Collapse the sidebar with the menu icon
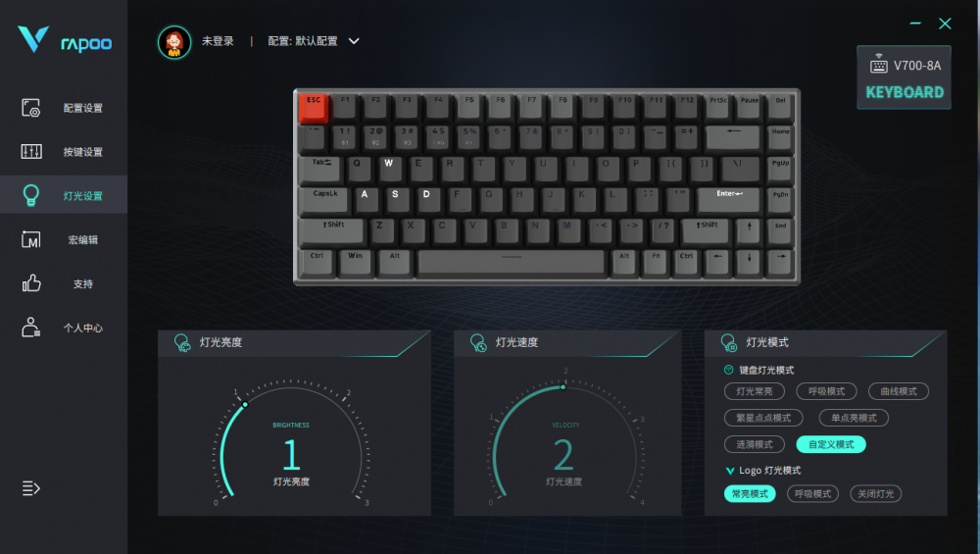This screenshot has height=554, width=980. (30, 487)
